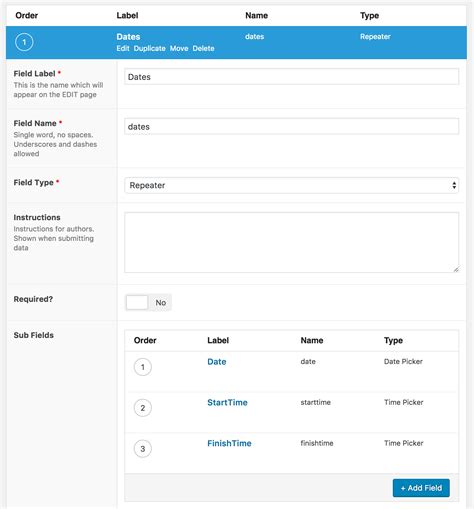Click the 'finishtime' name cell
The height and width of the screenshot is (509, 474).
317,443
